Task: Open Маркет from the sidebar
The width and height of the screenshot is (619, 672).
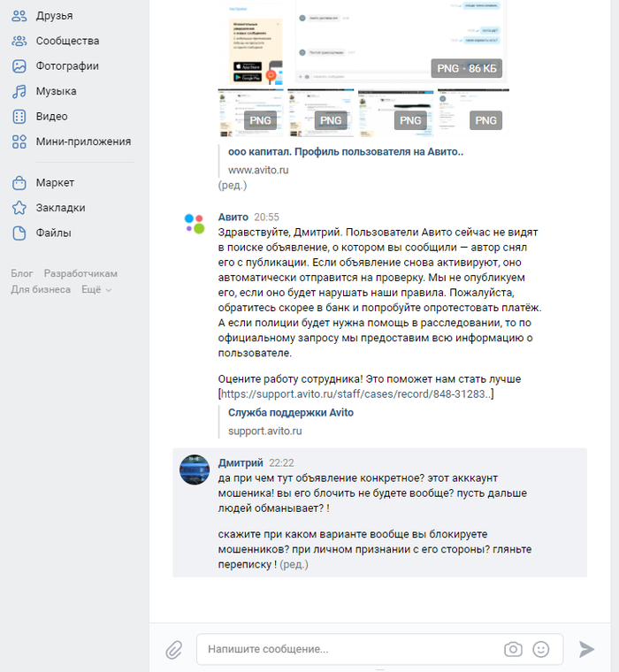Action: [x=55, y=182]
